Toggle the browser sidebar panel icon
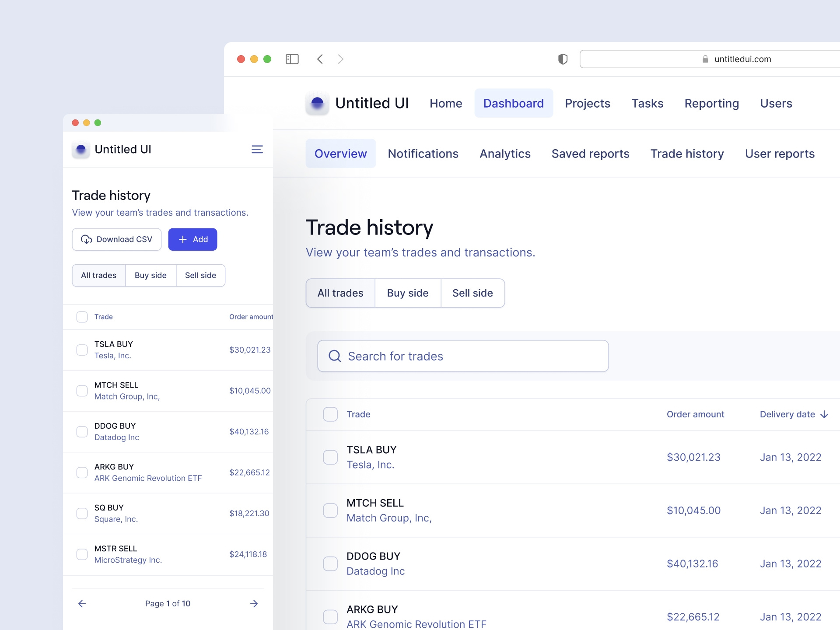This screenshot has width=840, height=630. click(x=292, y=59)
